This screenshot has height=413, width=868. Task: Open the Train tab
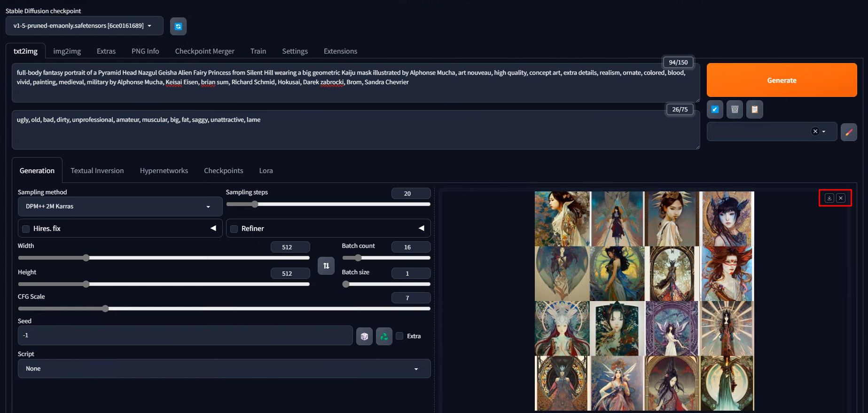[x=258, y=51]
